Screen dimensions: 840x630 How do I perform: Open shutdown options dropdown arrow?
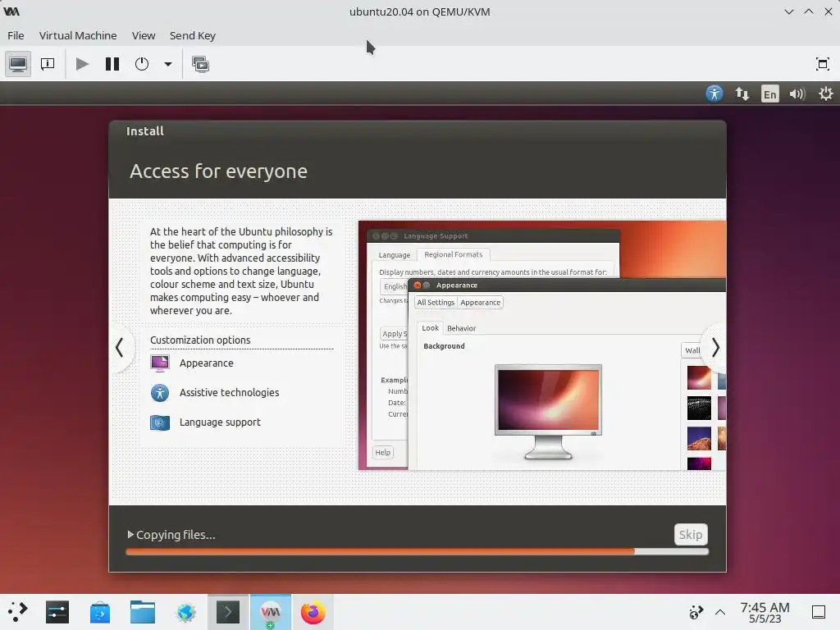(167, 64)
